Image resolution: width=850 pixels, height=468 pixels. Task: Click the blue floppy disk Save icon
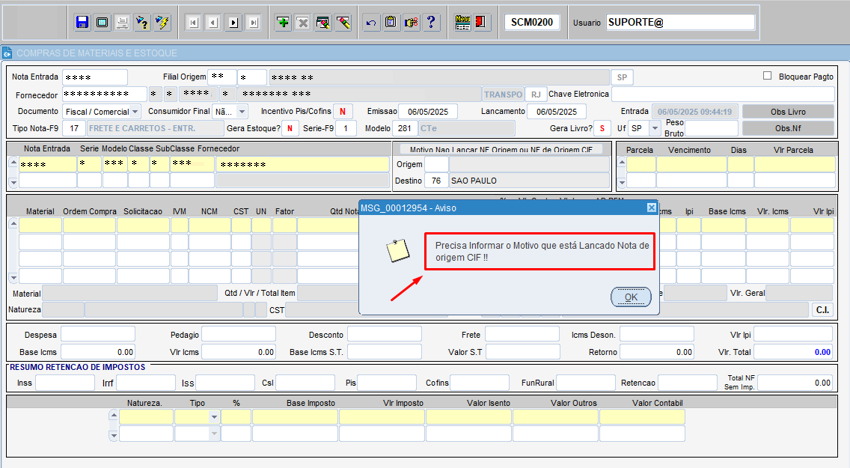pyautogui.click(x=82, y=22)
